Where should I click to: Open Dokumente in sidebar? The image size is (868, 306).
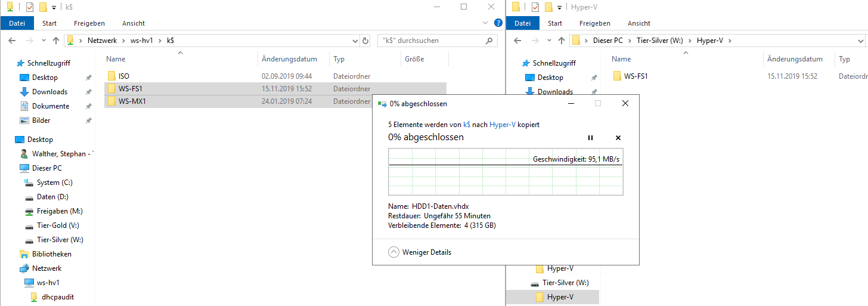(51, 106)
